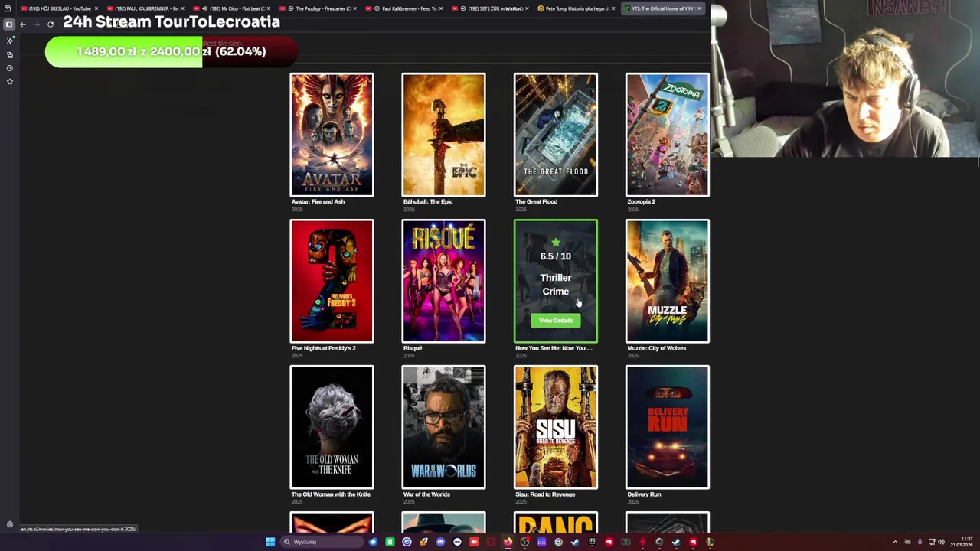Image resolution: width=980 pixels, height=551 pixels.
Task: Open Firefox from the taskbar
Action: point(508,542)
